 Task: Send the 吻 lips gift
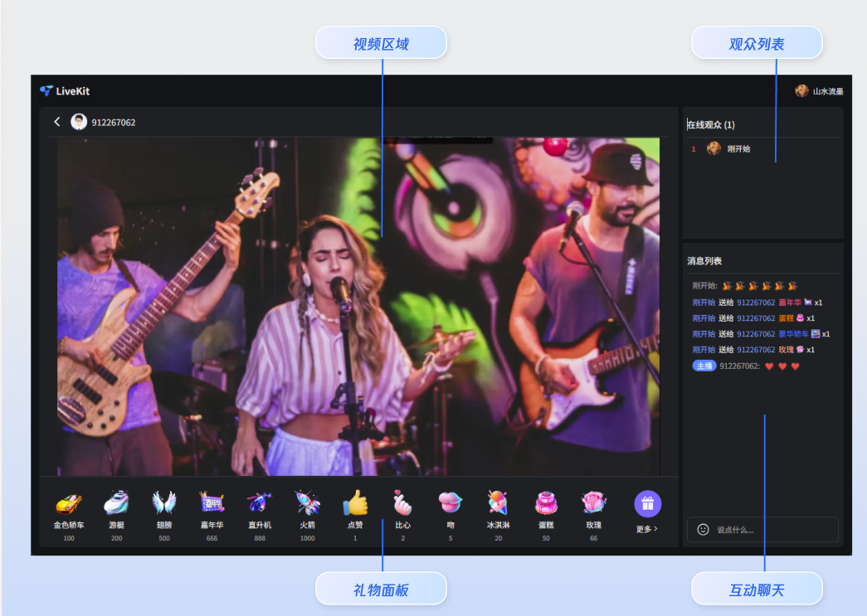point(451,516)
